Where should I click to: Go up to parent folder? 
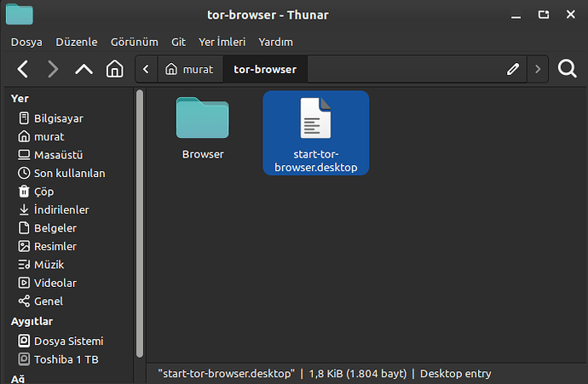tap(84, 69)
